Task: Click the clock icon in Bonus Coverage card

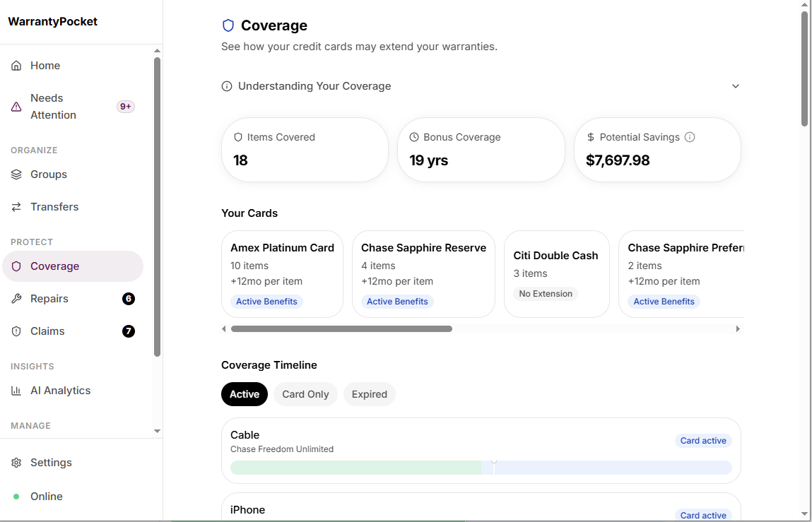Action: coord(414,137)
